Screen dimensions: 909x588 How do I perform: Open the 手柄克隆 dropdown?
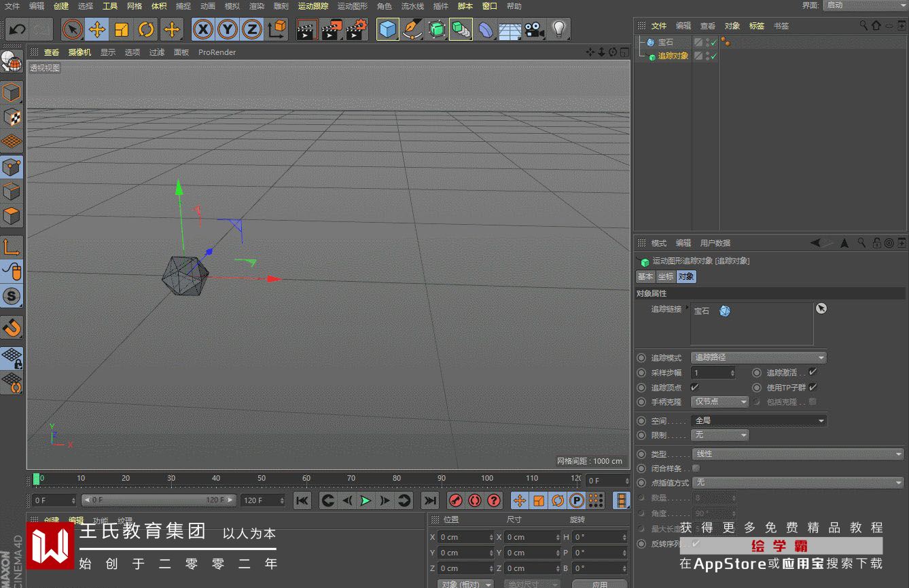[x=719, y=402]
